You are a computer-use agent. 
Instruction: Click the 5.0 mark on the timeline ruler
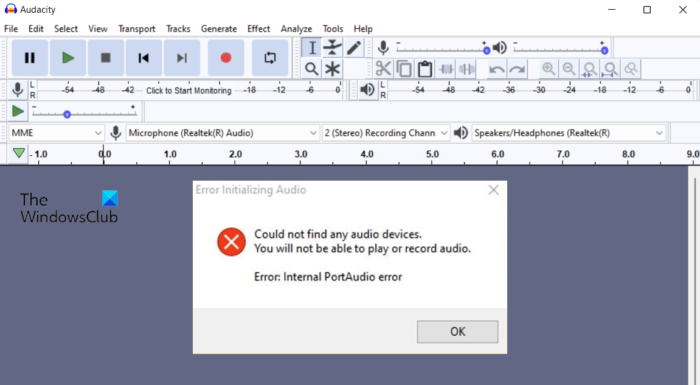click(x=432, y=154)
